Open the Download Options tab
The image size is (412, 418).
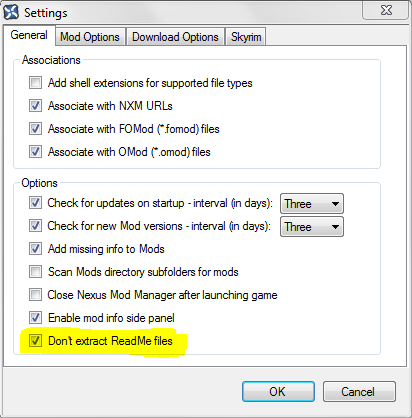point(175,37)
